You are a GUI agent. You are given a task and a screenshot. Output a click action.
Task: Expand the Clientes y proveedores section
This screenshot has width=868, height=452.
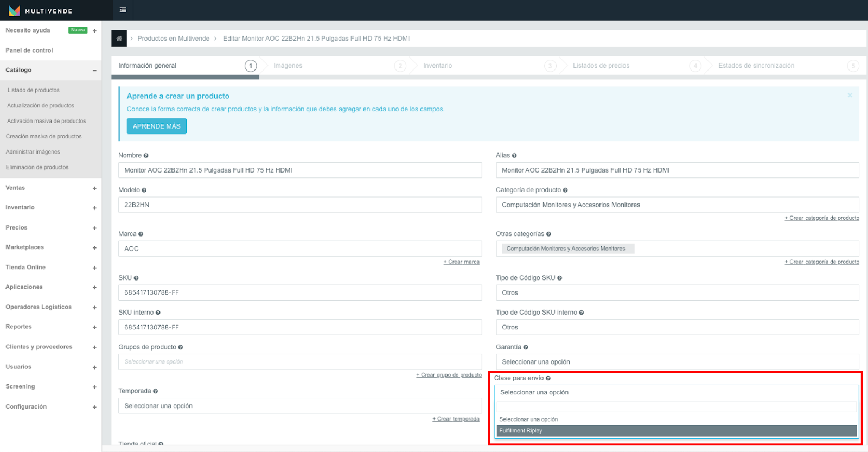[x=94, y=347]
